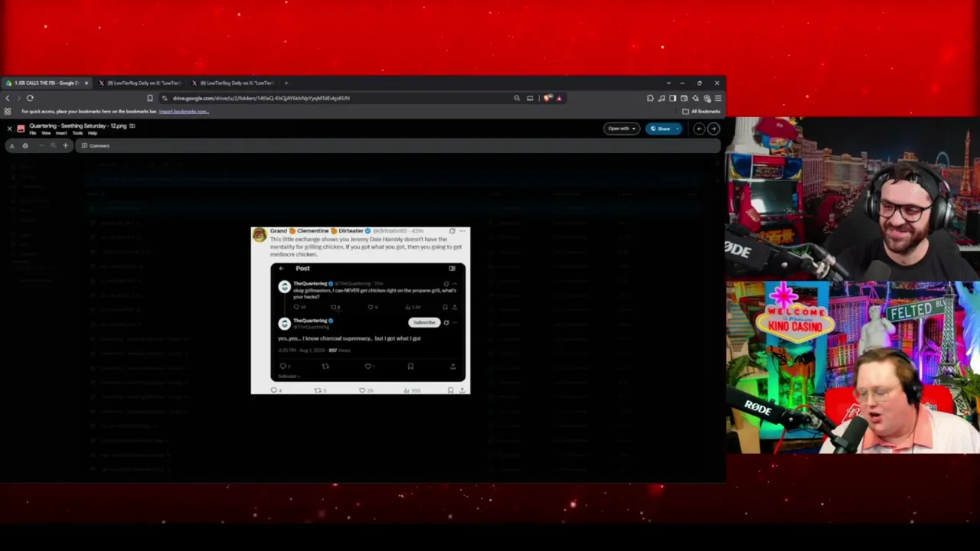Open the Extensions puzzle-piece icon
980x551 pixels.
(x=650, y=98)
